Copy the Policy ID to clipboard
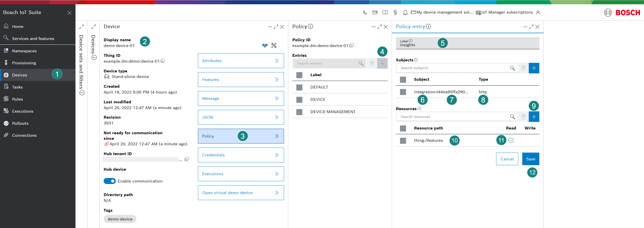This screenshot has width=644, height=228. (352, 45)
